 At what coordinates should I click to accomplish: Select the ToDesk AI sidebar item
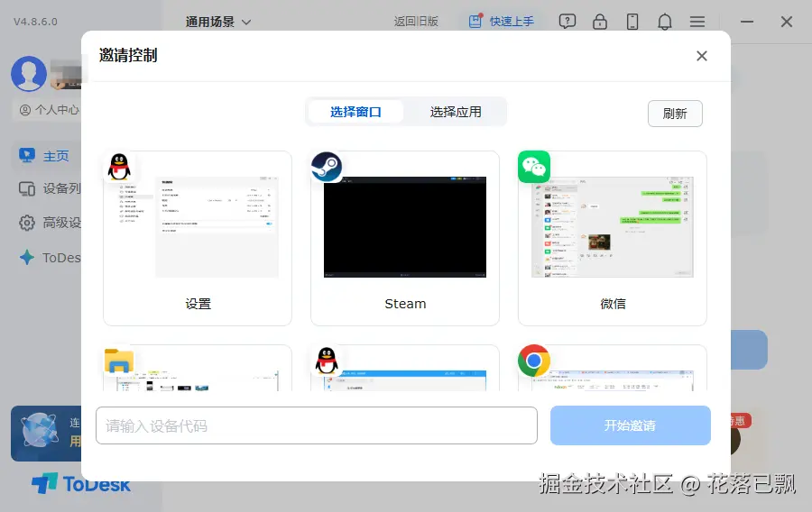(x=50, y=258)
